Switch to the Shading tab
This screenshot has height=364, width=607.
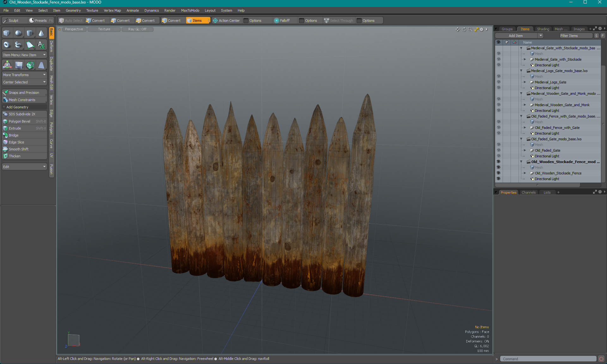click(543, 29)
